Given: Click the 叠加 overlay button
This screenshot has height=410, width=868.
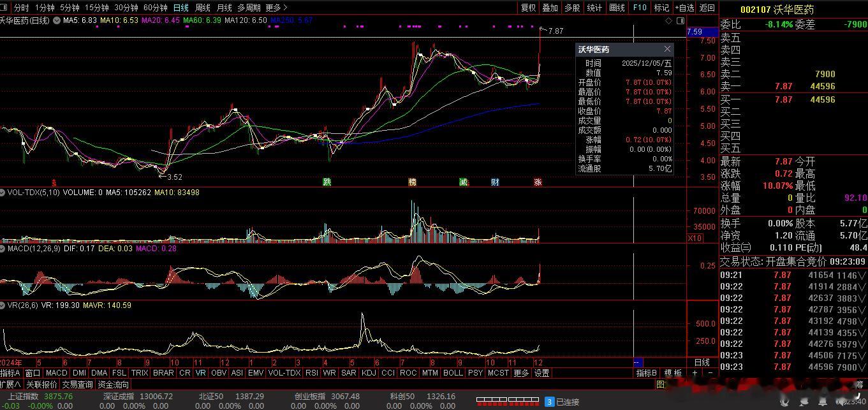Looking at the screenshot, I should (550, 8).
